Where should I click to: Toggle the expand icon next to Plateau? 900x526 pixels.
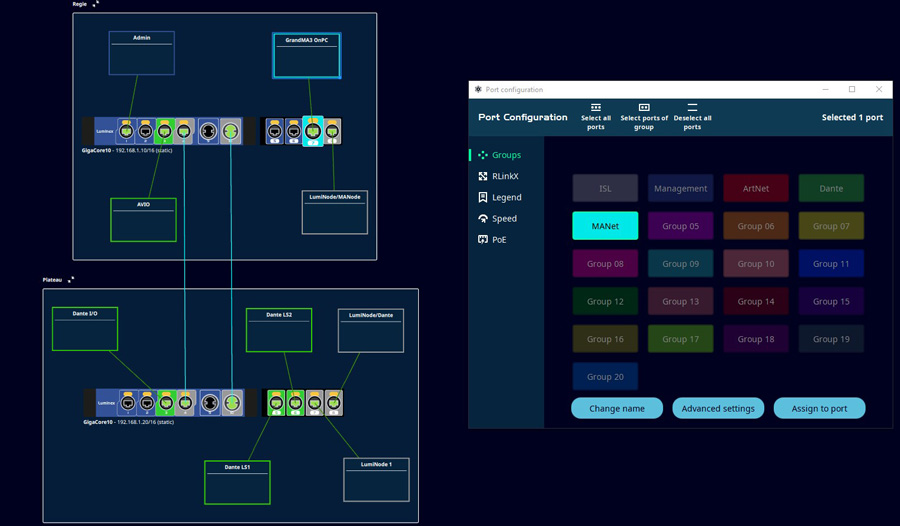(71, 280)
